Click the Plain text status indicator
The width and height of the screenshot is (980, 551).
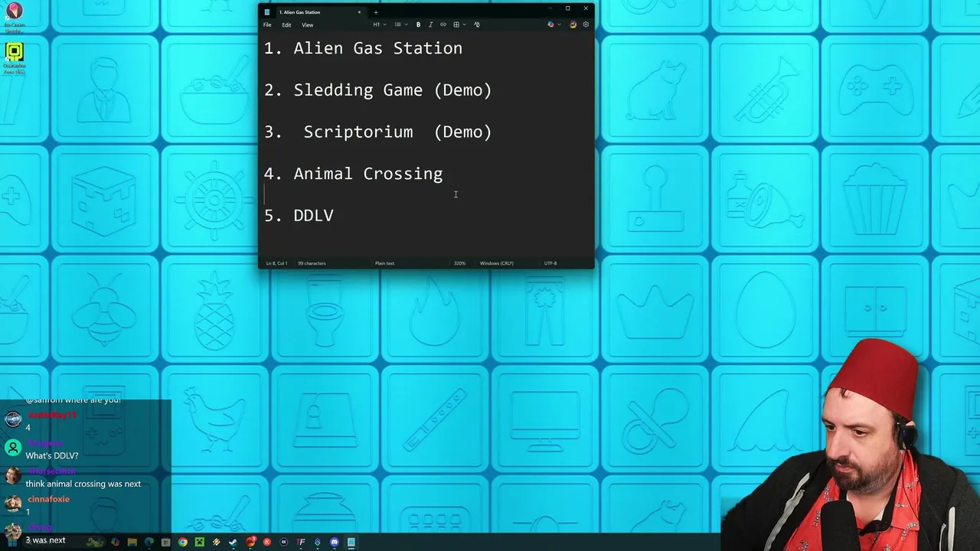tap(384, 263)
